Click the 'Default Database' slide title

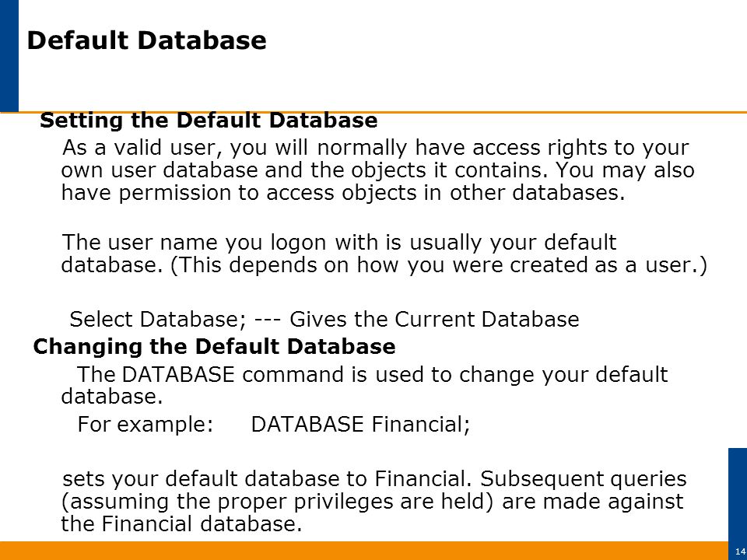(x=146, y=40)
